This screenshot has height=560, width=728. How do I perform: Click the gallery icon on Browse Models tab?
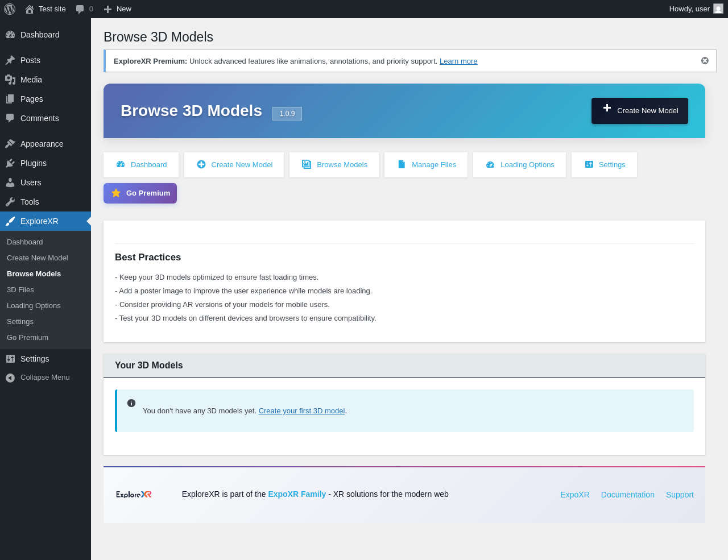tap(307, 164)
